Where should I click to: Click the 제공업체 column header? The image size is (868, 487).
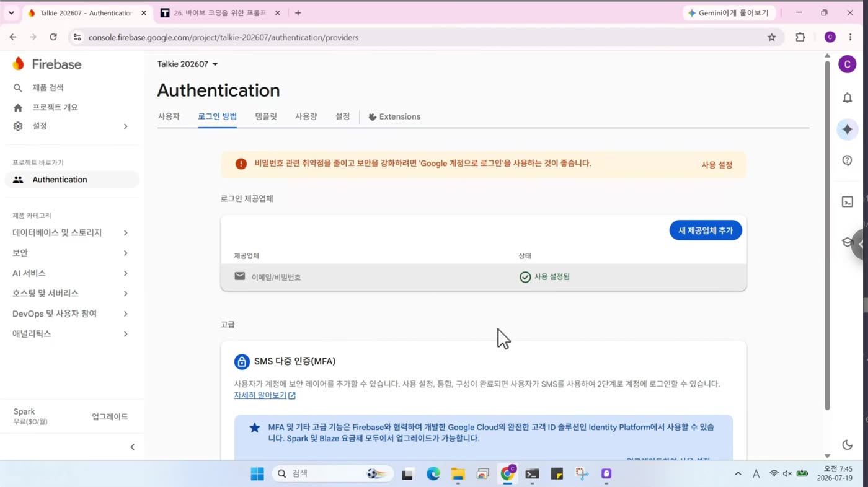[246, 255]
